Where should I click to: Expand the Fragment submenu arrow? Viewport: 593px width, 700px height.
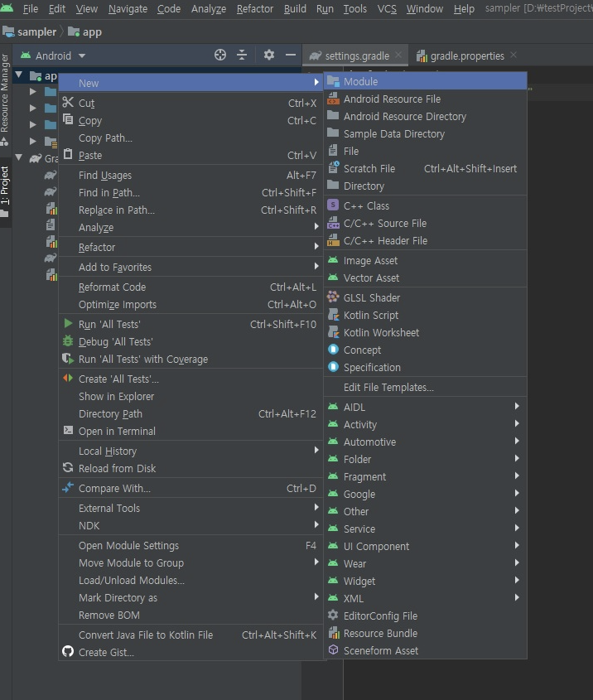[517, 476]
